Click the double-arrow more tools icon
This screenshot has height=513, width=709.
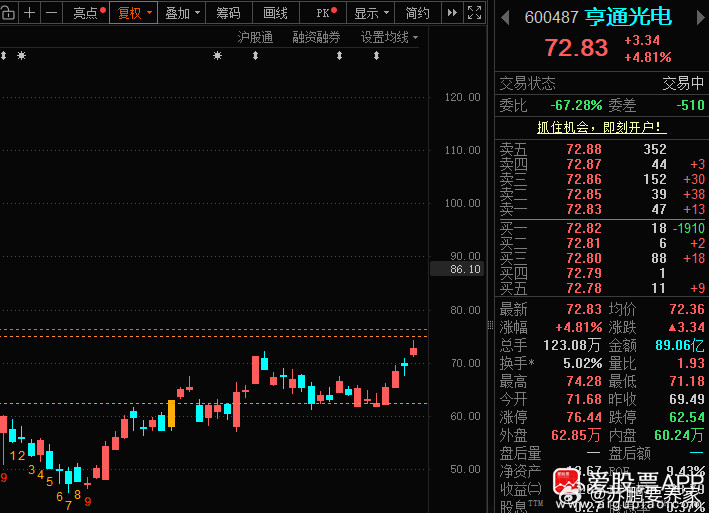[452, 13]
